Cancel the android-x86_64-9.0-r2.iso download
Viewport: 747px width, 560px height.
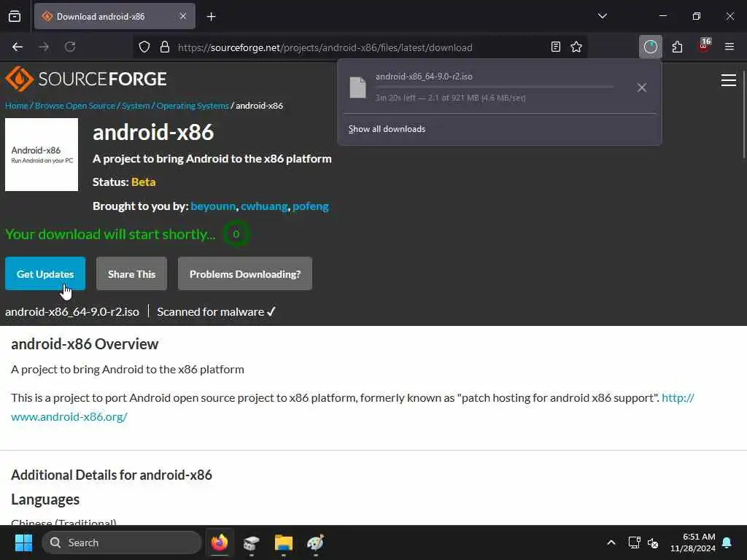pos(642,87)
